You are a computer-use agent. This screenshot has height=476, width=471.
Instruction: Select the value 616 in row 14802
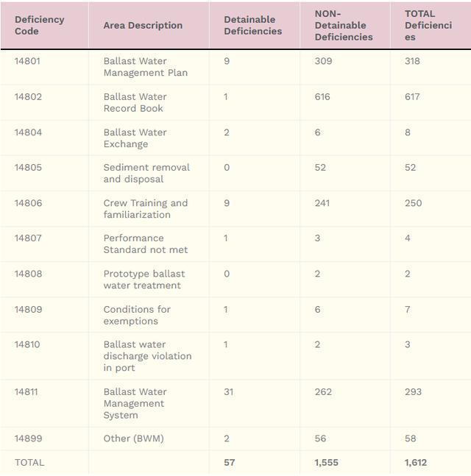click(x=322, y=97)
